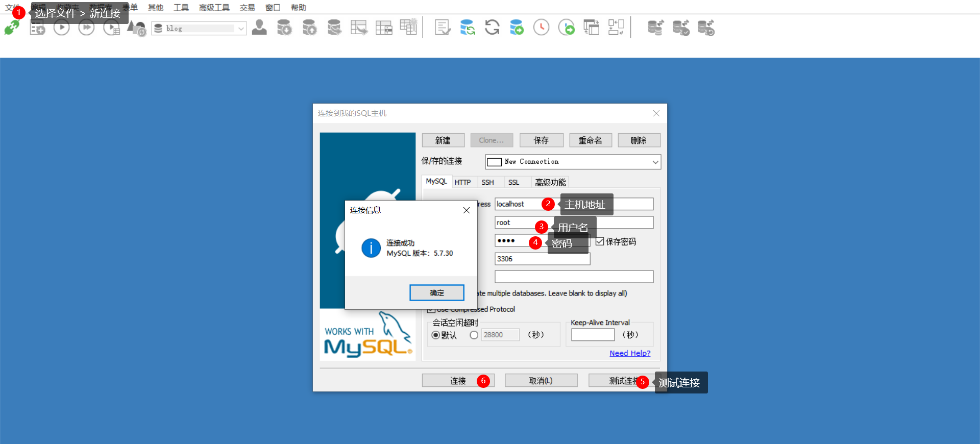This screenshot has height=444, width=980.
Task: Click the masked password field
Action: point(542,241)
